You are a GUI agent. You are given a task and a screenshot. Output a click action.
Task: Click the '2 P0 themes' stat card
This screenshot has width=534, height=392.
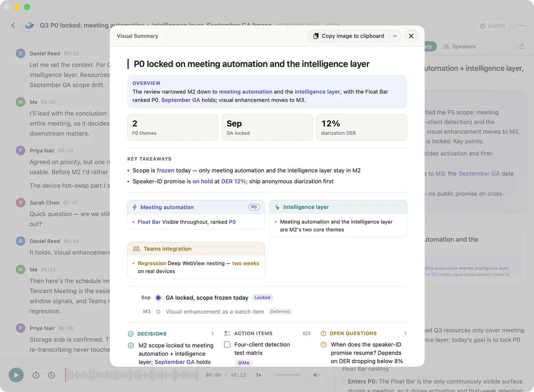pos(173,127)
